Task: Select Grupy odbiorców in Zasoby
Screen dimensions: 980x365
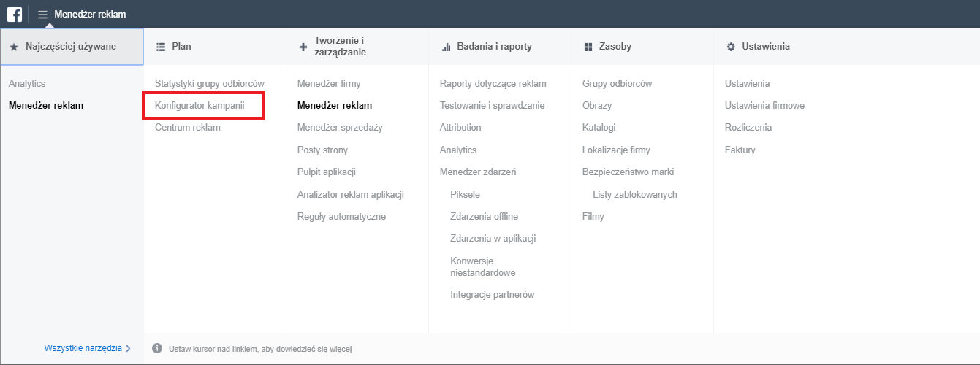Action: [x=617, y=84]
